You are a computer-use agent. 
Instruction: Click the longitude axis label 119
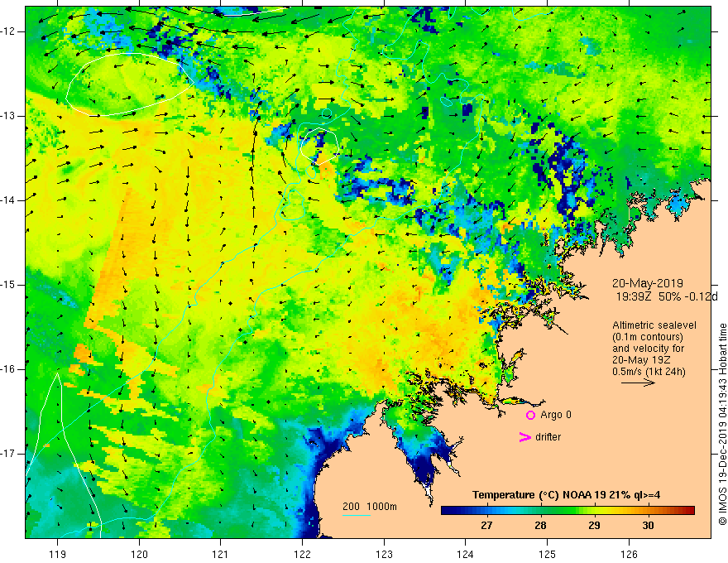pos(58,554)
